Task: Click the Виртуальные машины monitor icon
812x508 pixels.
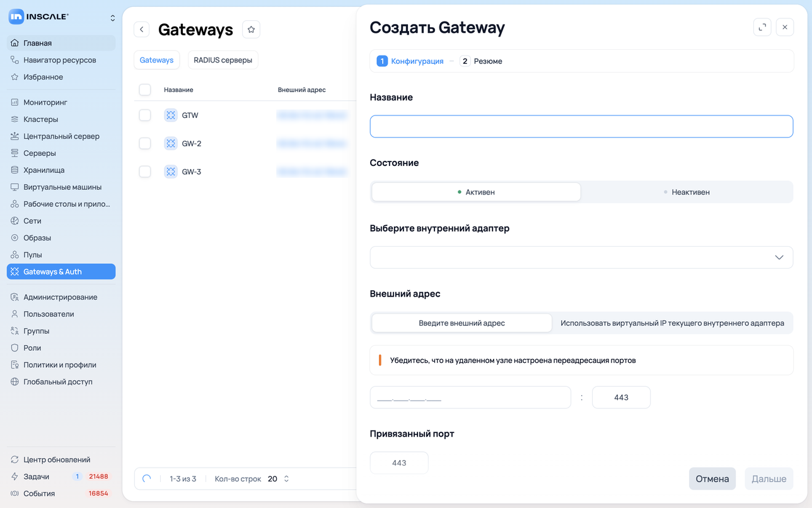Action: click(15, 187)
